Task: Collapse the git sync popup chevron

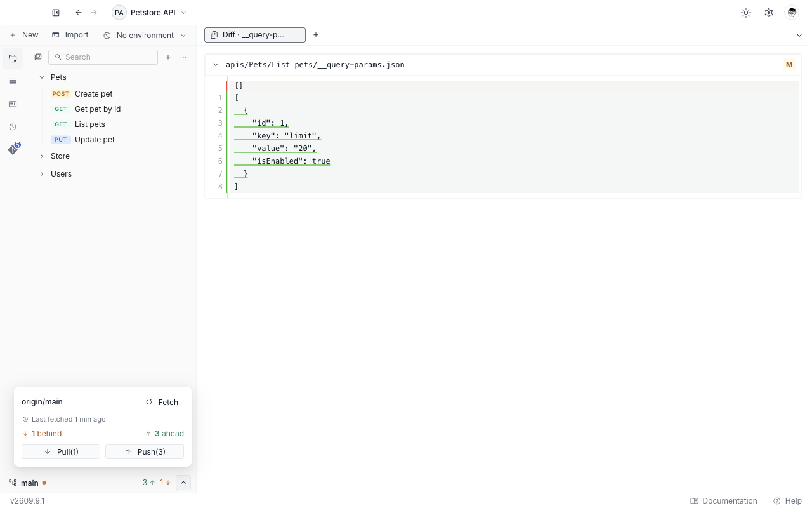Action: [x=183, y=483]
